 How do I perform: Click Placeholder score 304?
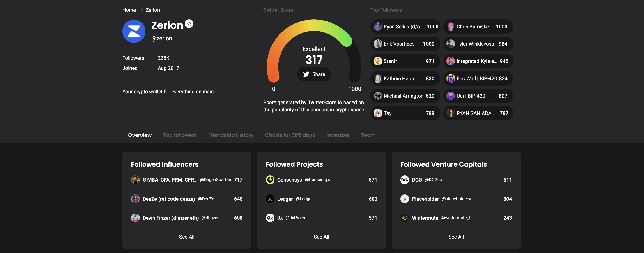[508, 199]
